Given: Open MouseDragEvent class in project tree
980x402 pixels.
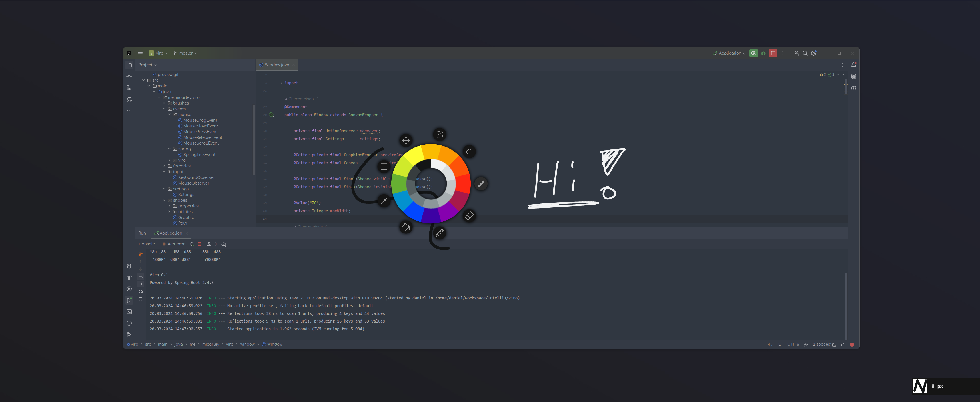Looking at the screenshot, I should pos(200,120).
